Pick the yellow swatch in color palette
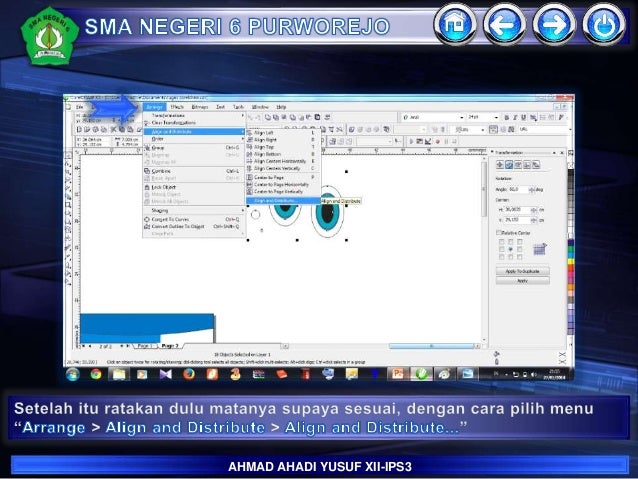 click(x=571, y=261)
